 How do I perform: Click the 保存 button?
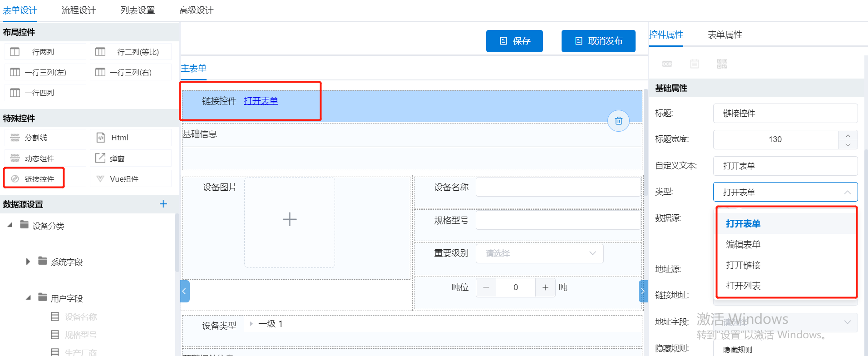(514, 41)
